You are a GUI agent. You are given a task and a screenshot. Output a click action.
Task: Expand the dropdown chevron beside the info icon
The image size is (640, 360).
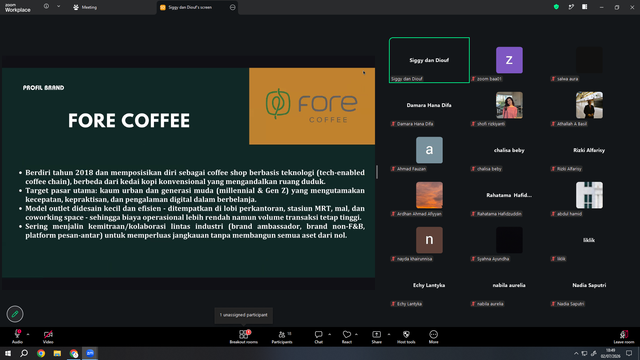(58, 7)
